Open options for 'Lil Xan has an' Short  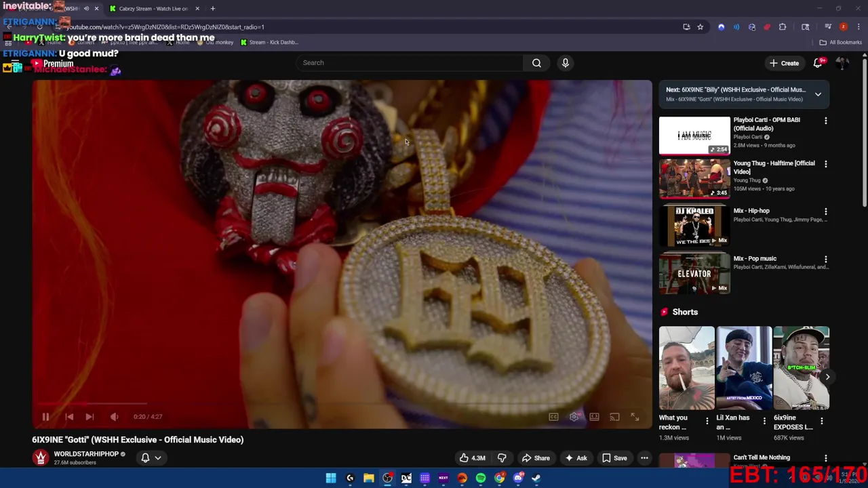(764, 421)
